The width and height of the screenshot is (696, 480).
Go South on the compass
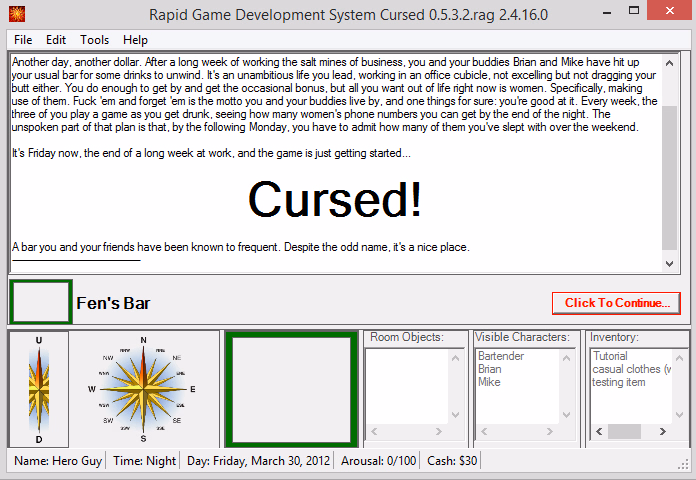(143, 438)
